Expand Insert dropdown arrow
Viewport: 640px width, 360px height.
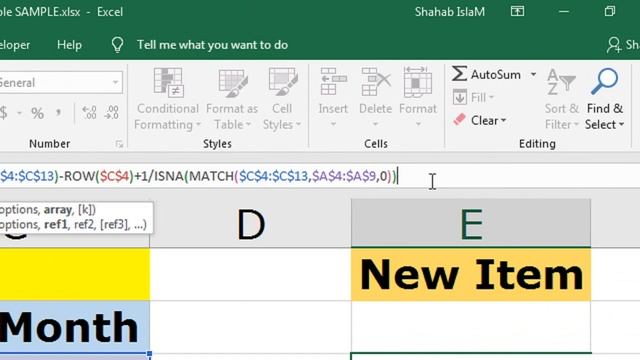pyautogui.click(x=333, y=124)
